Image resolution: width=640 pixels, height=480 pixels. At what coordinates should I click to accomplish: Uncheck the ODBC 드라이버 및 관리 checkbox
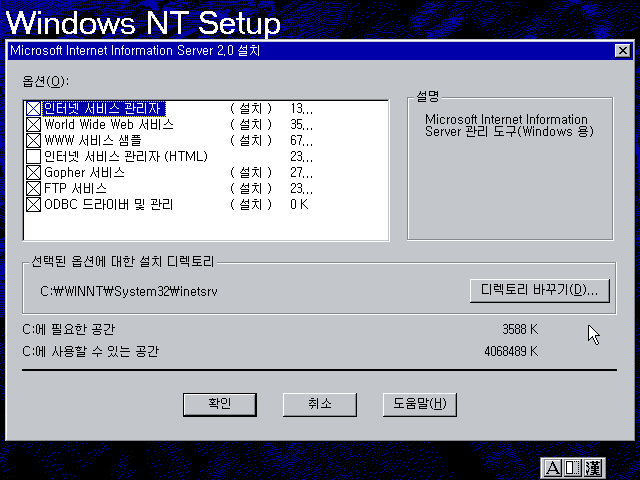pos(33,204)
